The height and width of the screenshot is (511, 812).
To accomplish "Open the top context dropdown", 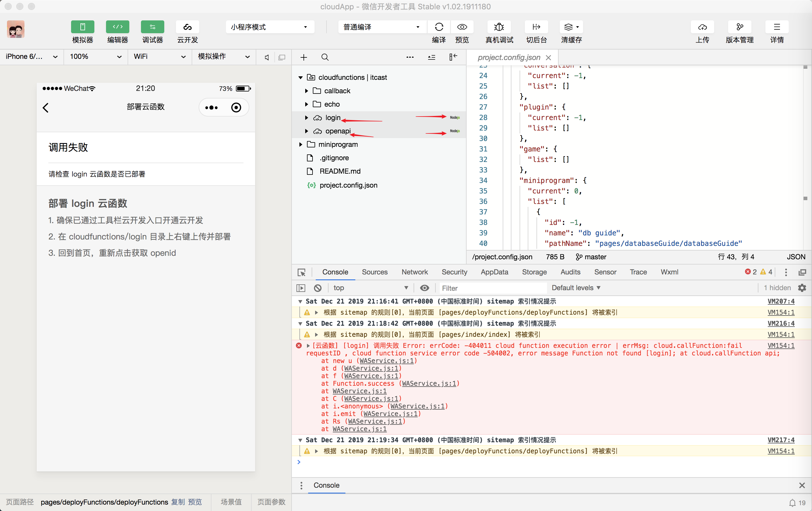I will (x=371, y=288).
